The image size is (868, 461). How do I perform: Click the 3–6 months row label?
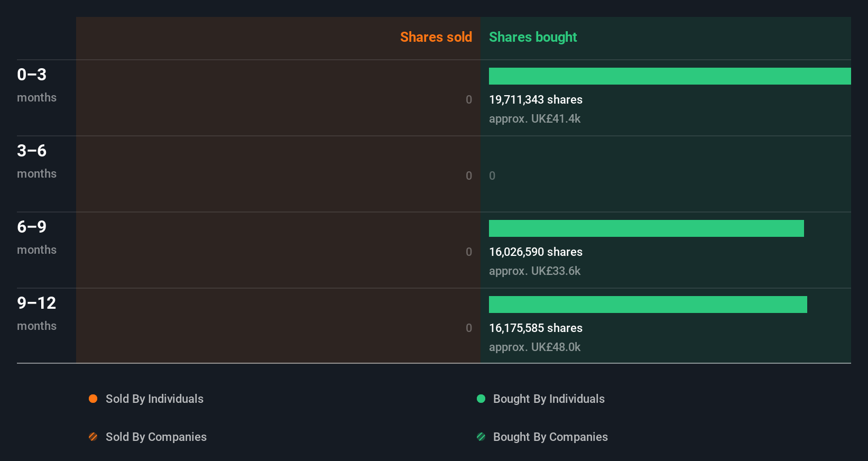(36, 161)
